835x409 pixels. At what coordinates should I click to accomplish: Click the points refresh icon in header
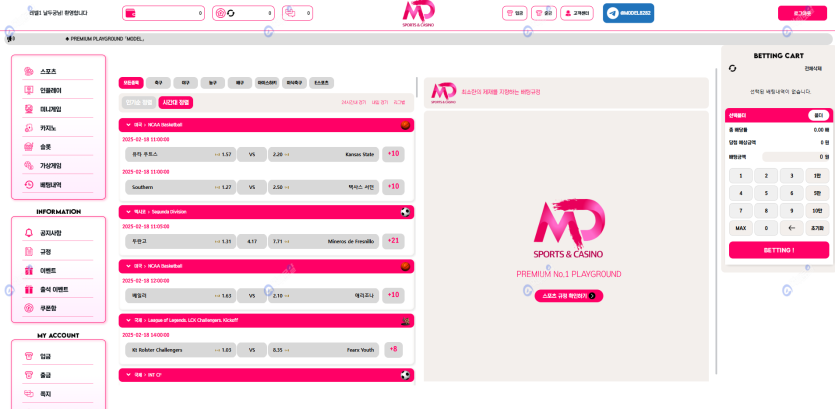click(x=231, y=13)
